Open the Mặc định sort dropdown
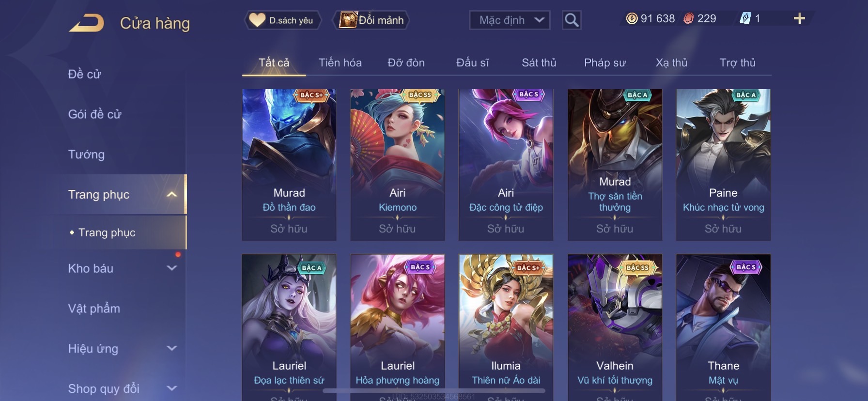Viewport: 868px width, 401px height. [510, 20]
